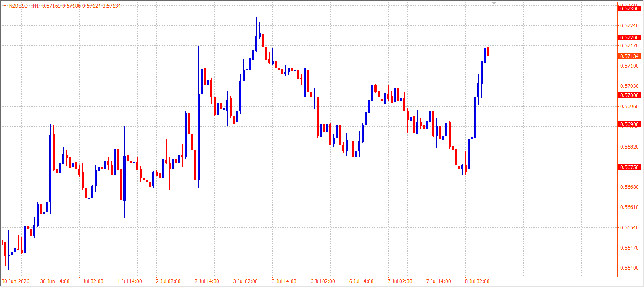
Task: Click price scale value 0.57240
Action: pyautogui.click(x=630, y=26)
